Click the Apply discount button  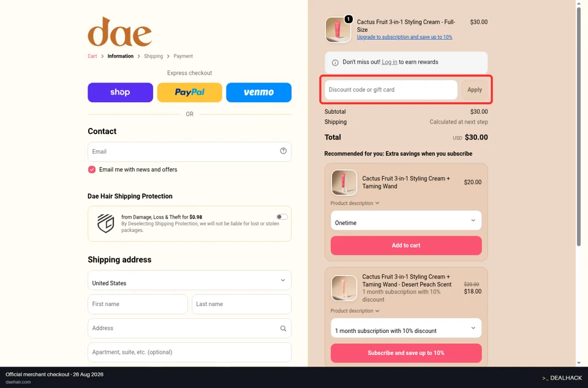tap(474, 90)
